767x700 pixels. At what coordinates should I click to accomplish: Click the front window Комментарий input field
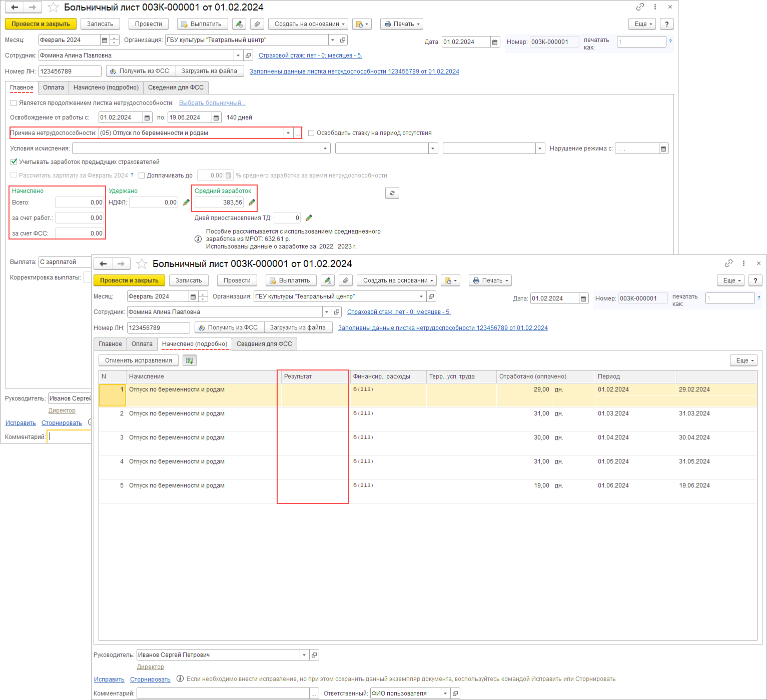point(223,693)
